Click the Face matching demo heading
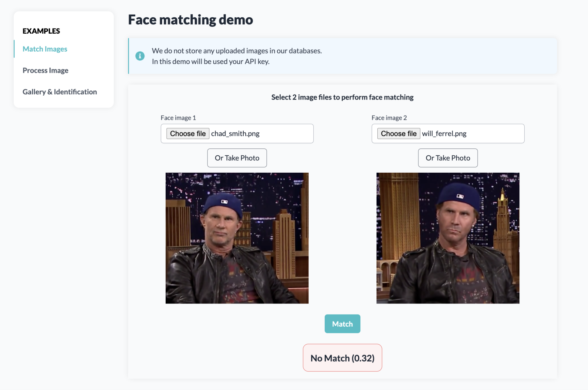588x390 pixels. click(190, 20)
